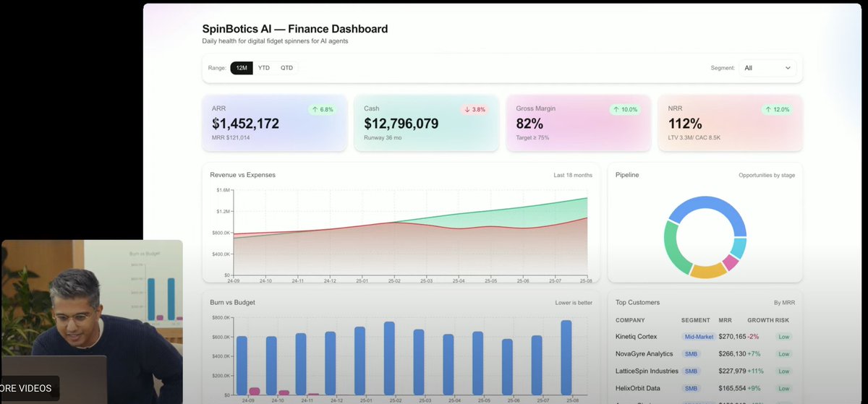Viewport: 868px width, 404px height.
Task: Click the ARR up 6.8% badge
Action: click(x=322, y=110)
